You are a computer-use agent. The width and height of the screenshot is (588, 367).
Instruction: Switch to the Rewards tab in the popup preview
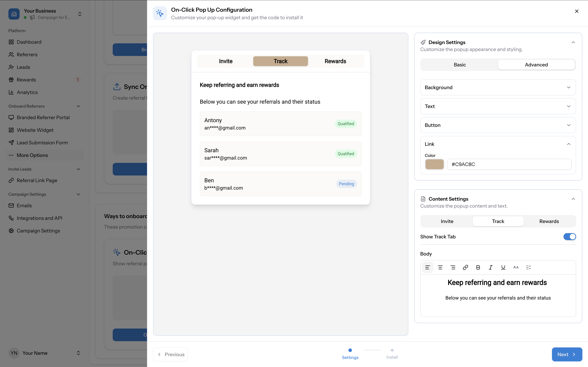[x=335, y=61]
